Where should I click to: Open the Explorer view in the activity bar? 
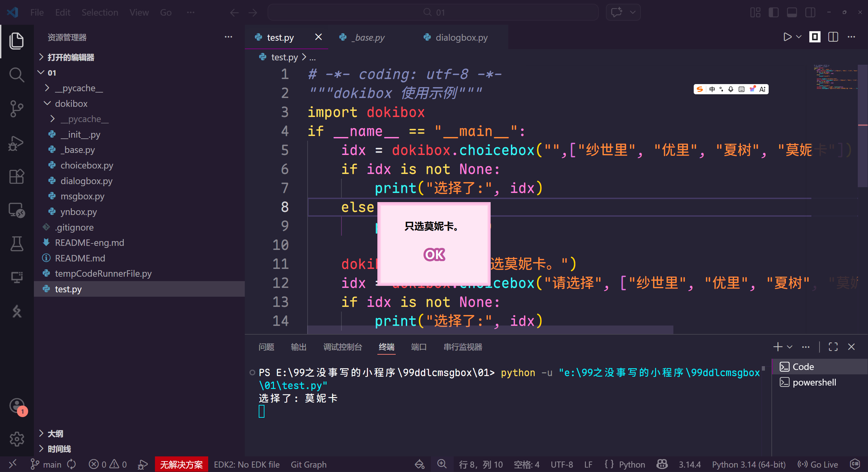pyautogui.click(x=16, y=41)
